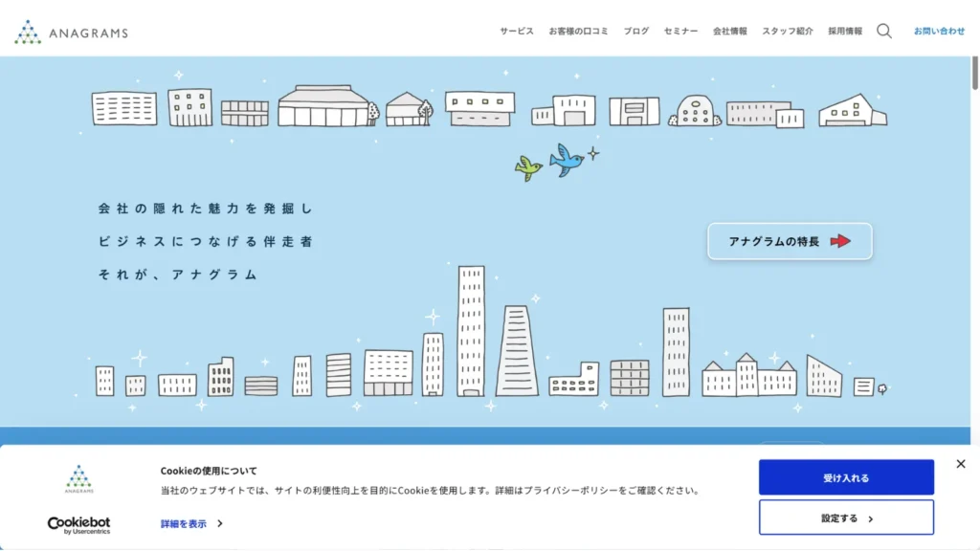Click the ANAGRAMS logo in the cookie banner
Image resolution: width=980 pixels, height=551 pixels.
[x=78, y=479]
